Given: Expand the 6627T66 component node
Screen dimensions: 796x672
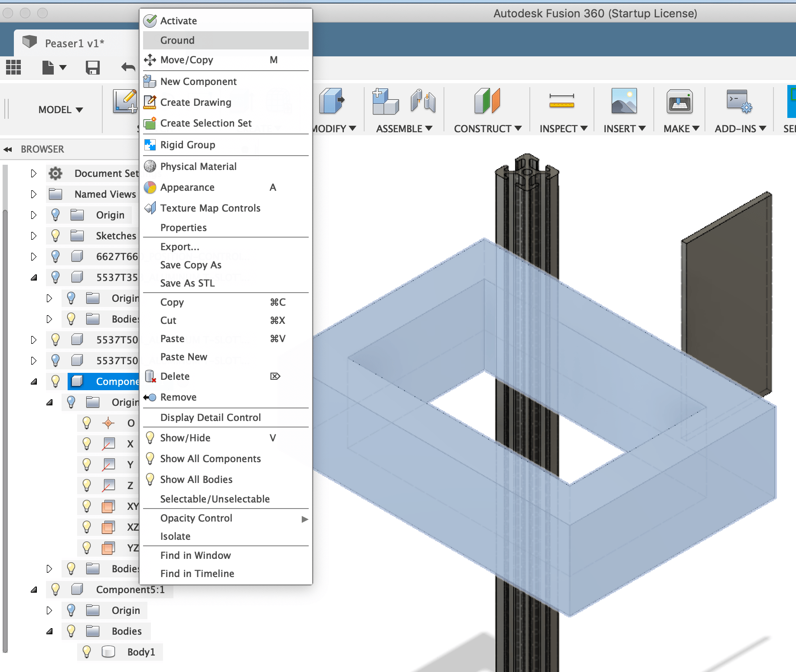Looking at the screenshot, I should pyautogui.click(x=34, y=257).
